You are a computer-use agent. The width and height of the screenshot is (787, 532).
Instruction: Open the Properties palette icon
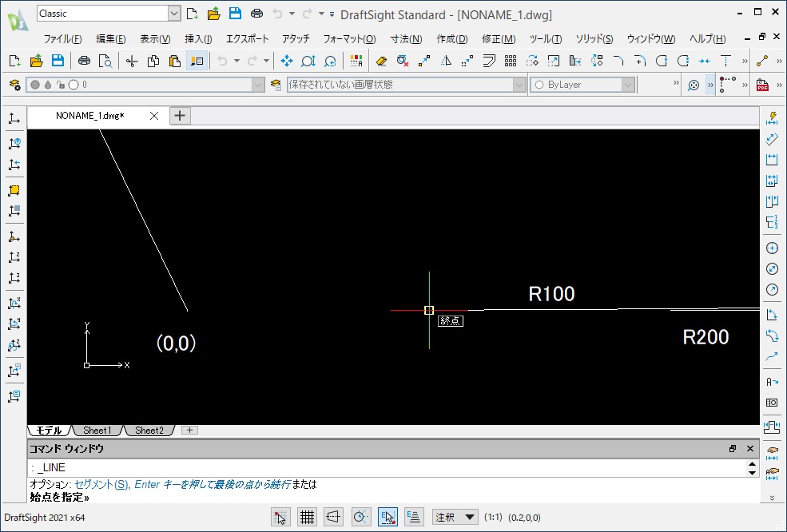[356, 62]
